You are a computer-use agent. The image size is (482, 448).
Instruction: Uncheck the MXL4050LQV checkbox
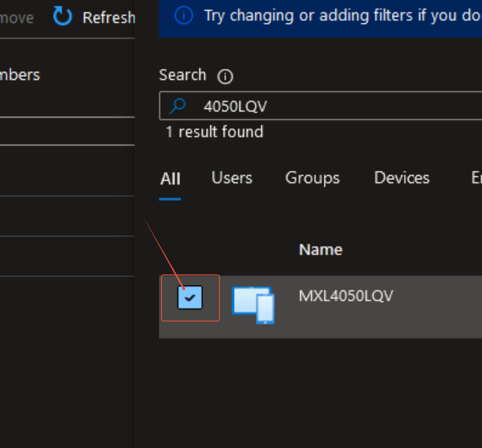pyautogui.click(x=190, y=297)
